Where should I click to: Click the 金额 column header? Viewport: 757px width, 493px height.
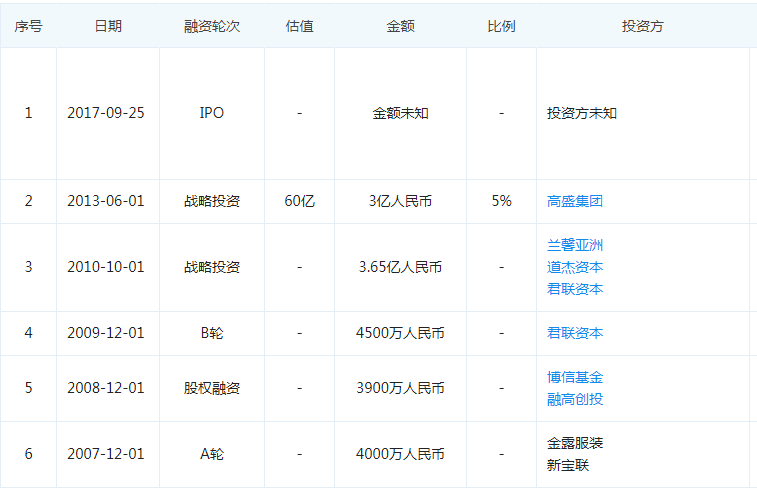pyautogui.click(x=400, y=26)
